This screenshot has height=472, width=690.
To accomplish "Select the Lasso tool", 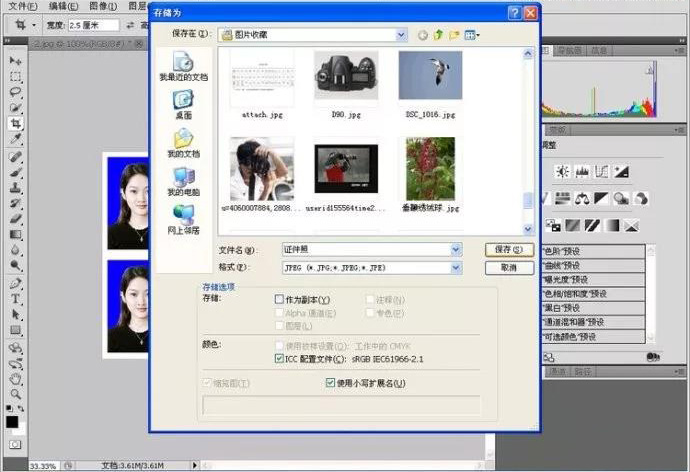I will coord(15,92).
